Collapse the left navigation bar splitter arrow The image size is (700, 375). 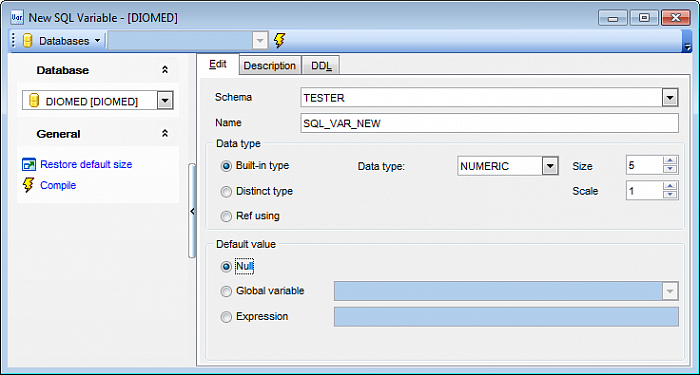[x=192, y=211]
